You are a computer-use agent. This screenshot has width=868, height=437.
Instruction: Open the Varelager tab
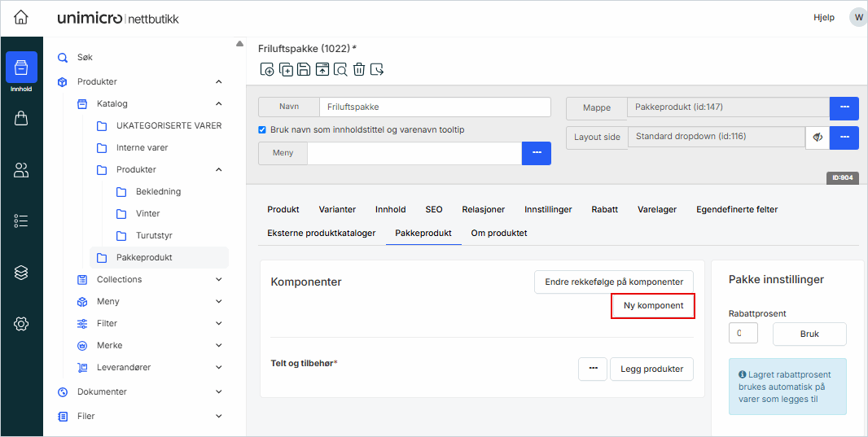656,209
